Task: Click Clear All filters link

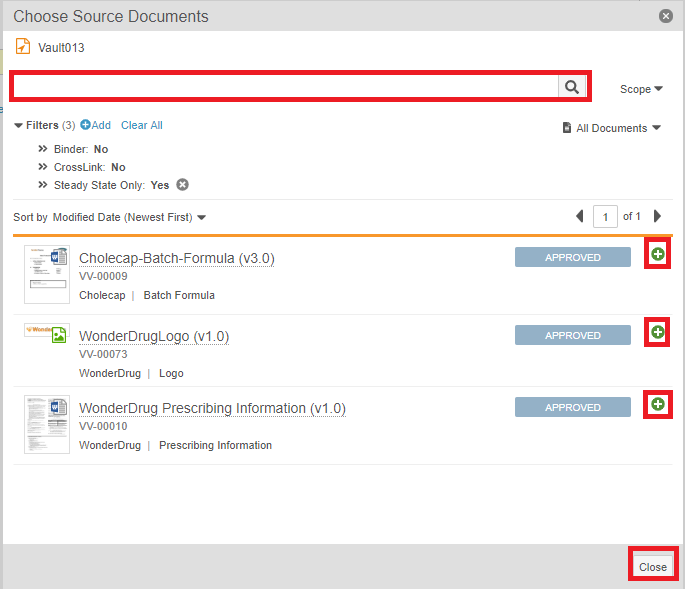Action: point(141,125)
